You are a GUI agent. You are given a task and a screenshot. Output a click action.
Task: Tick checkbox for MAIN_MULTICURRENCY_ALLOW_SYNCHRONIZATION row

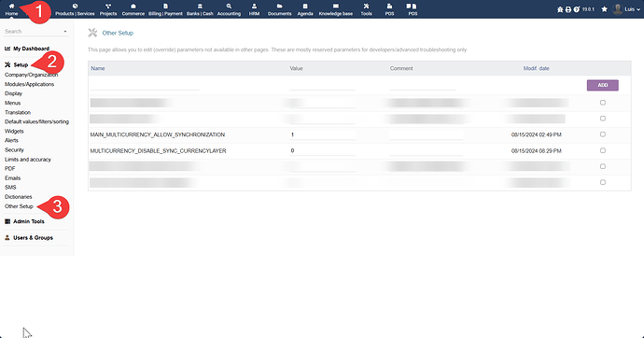point(603,134)
